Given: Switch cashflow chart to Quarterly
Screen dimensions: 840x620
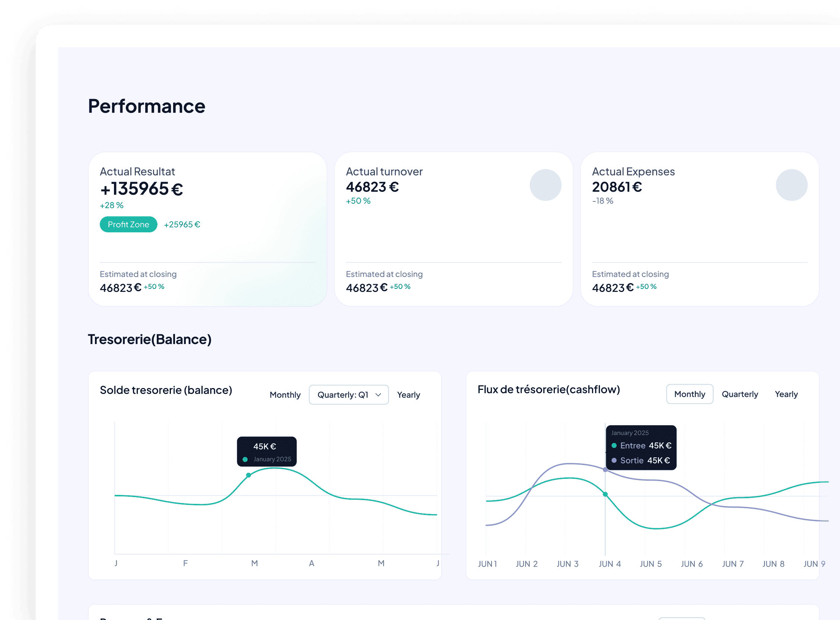Looking at the screenshot, I should pos(739,394).
